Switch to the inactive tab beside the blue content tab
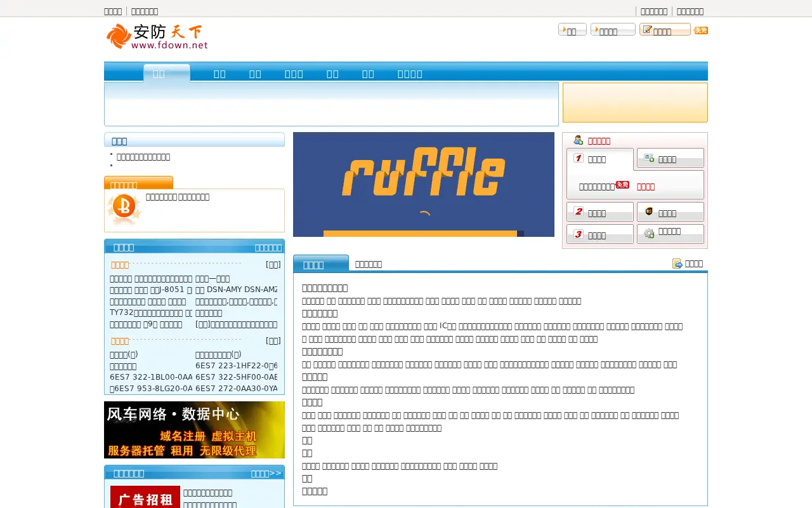This screenshot has height=508, width=812. pos(369,264)
